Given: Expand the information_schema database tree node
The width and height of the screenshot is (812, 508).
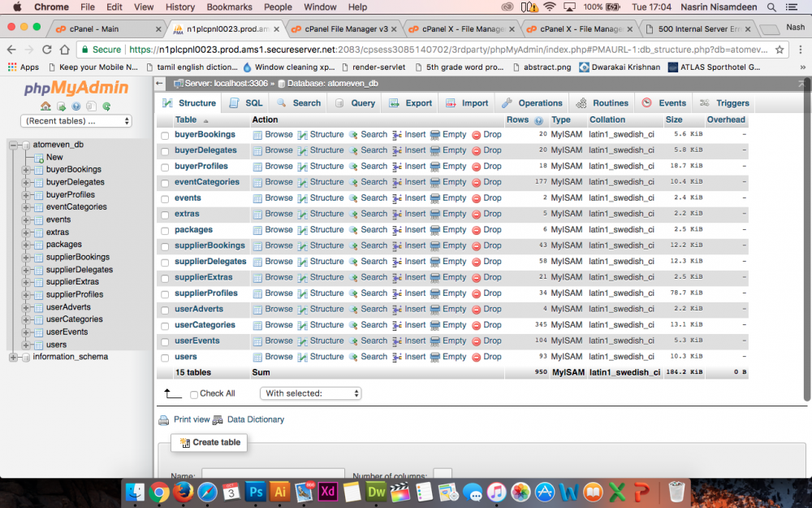Looking at the screenshot, I should coord(13,358).
